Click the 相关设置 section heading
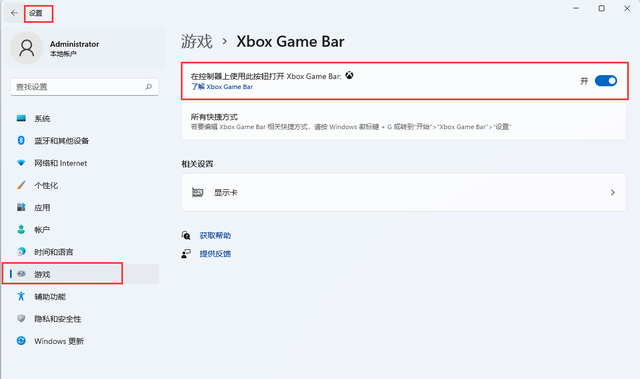 [x=197, y=164]
